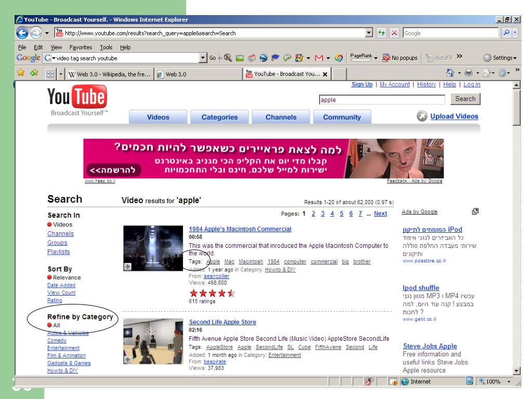The height and width of the screenshot is (399, 532).
Task: Select the Videos search-in radio option
Action: pyautogui.click(x=49, y=224)
